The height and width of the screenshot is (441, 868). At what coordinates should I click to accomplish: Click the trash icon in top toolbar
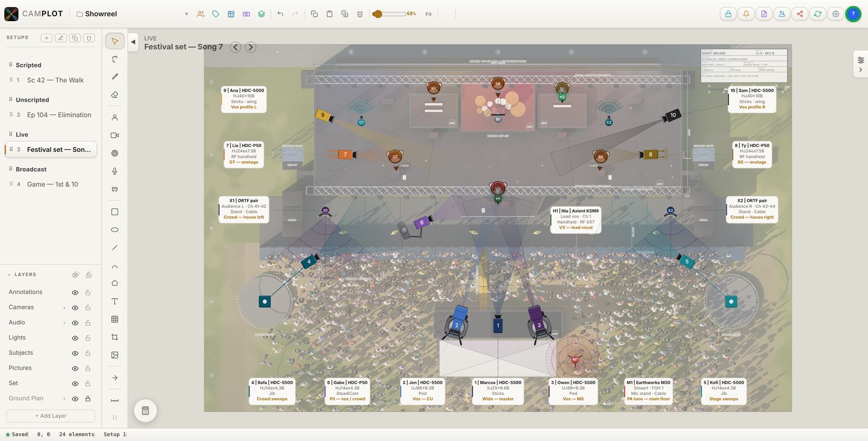point(360,14)
